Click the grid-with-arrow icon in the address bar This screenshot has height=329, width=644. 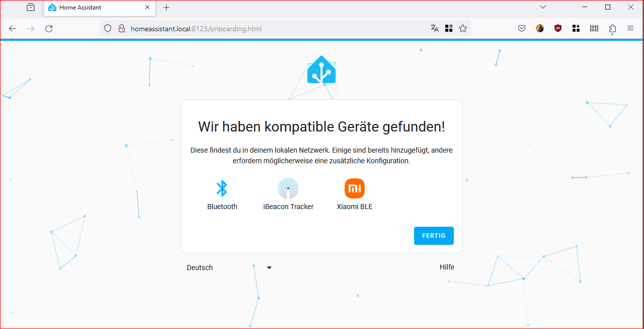pos(449,29)
